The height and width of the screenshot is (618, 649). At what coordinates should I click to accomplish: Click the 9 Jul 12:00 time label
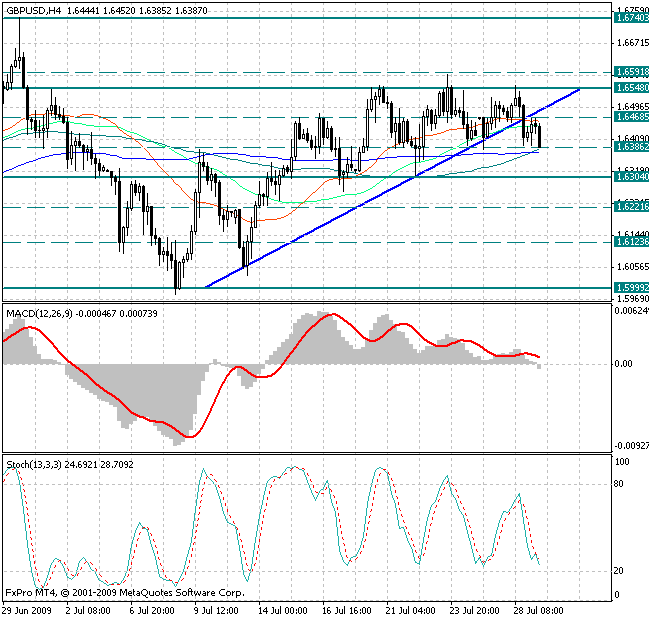tap(216, 611)
